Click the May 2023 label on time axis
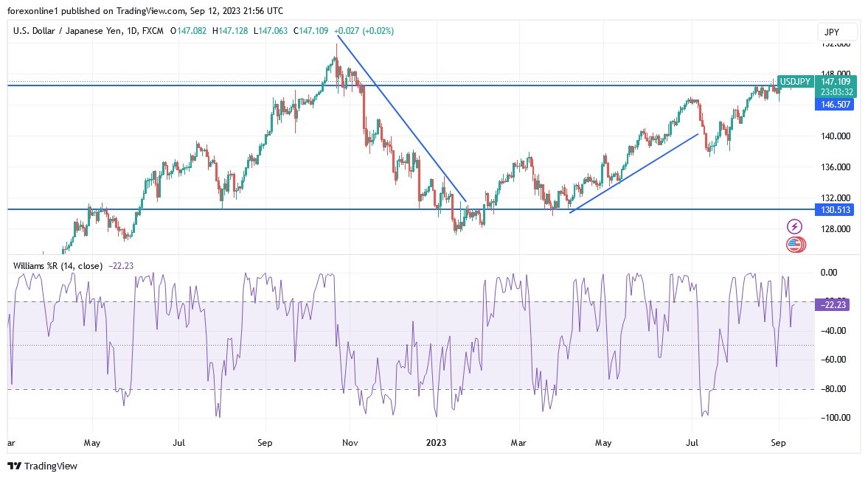868x479 pixels. (603, 443)
